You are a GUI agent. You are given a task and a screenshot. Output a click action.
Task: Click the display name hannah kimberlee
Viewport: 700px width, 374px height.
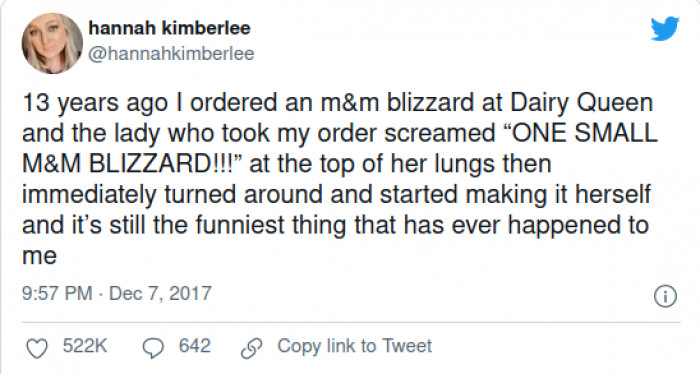pos(169,28)
